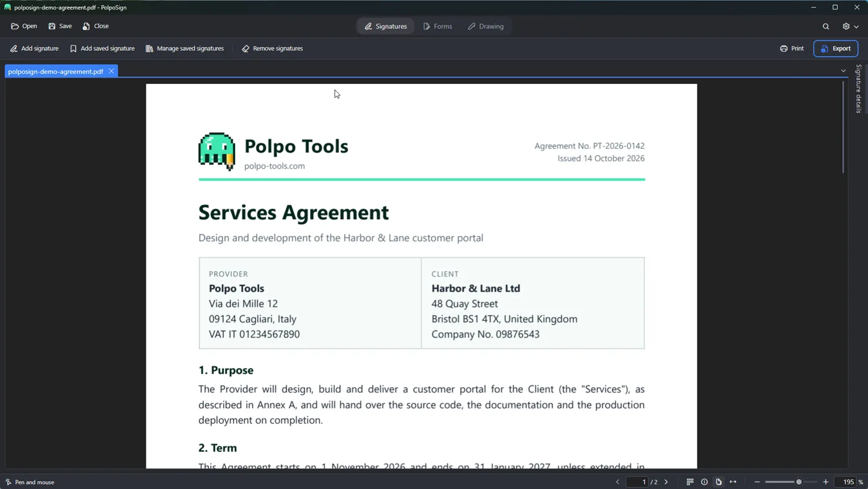Open the search magnifier icon

(x=826, y=26)
